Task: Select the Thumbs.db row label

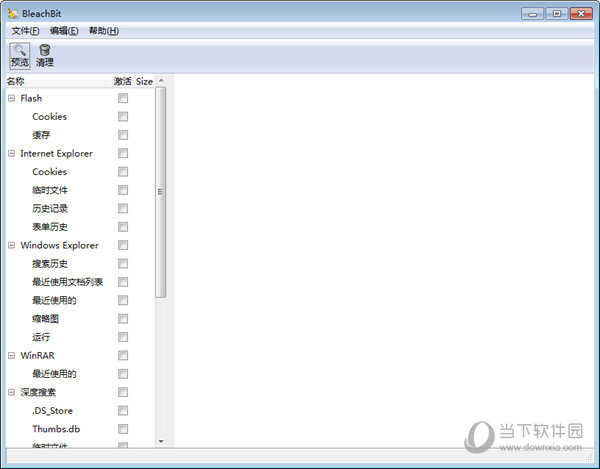Action: pyautogui.click(x=56, y=429)
